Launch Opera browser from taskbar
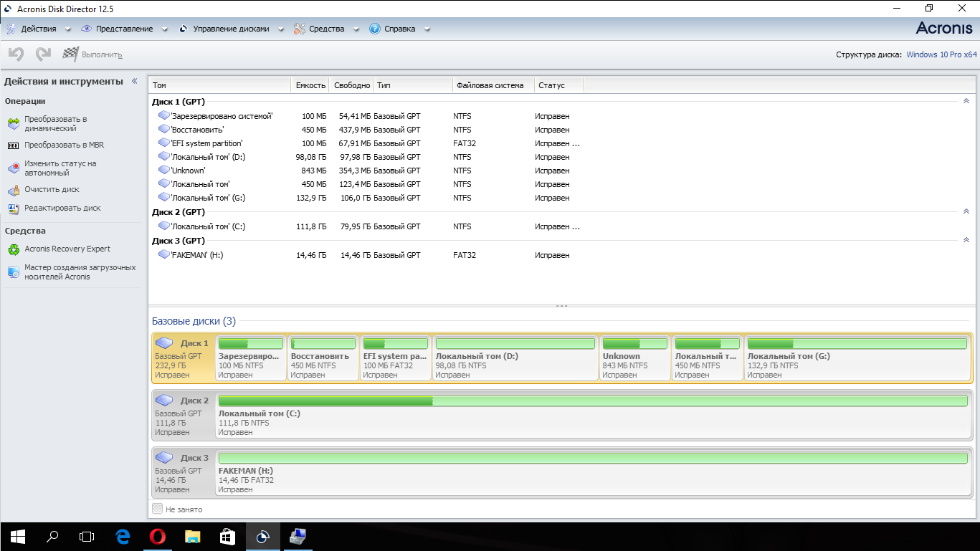 (x=158, y=535)
